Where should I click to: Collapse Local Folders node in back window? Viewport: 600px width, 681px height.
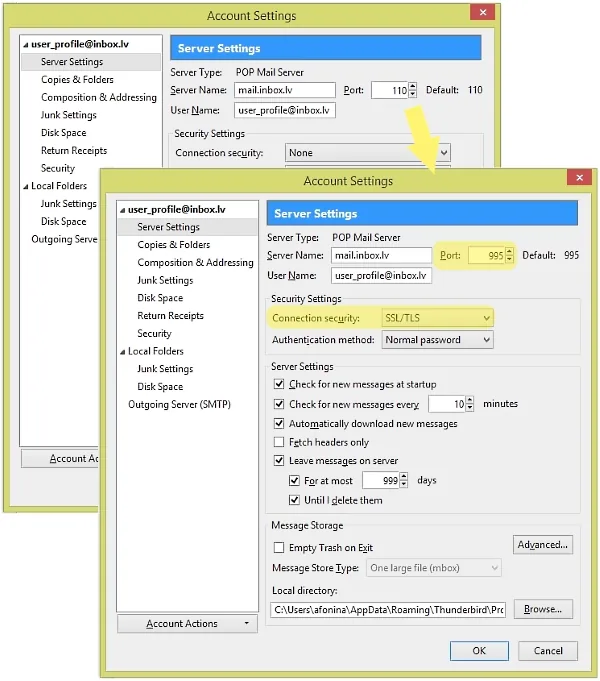pos(26,186)
